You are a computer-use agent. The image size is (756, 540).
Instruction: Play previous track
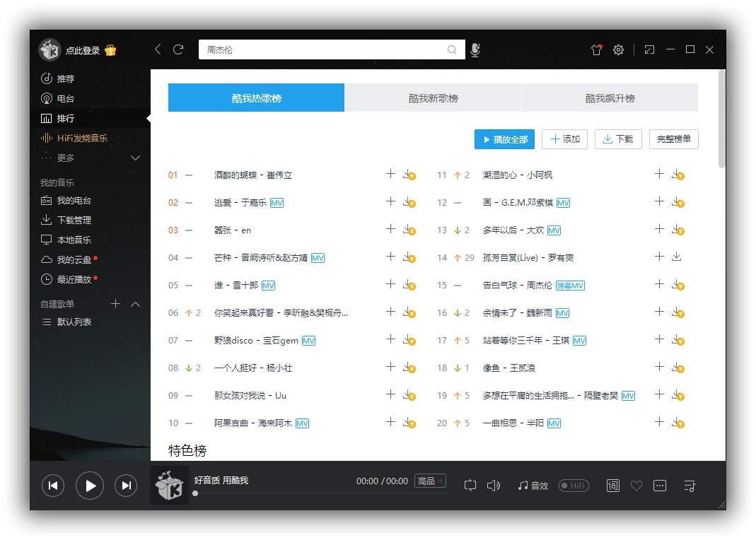click(x=53, y=486)
